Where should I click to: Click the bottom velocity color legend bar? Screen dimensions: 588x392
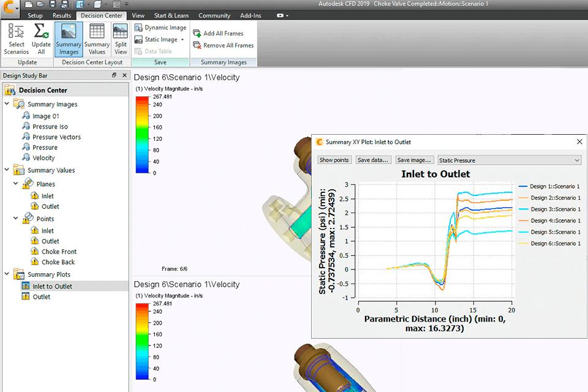[142, 342]
